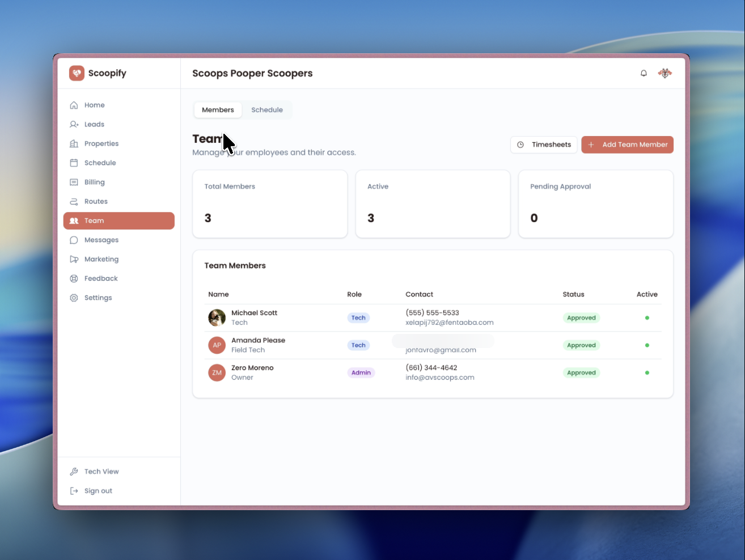This screenshot has width=745, height=560.
Task: Click Michael Scott's profile photo
Action: [217, 318]
